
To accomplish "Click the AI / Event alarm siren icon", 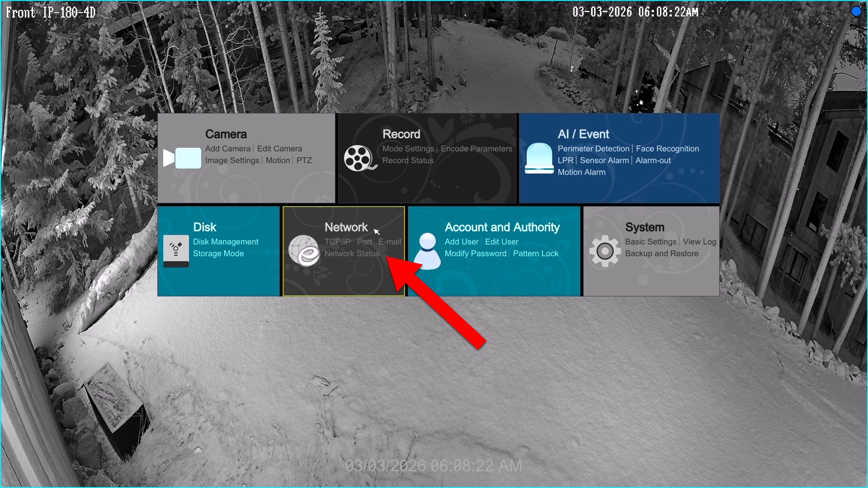I will [539, 158].
